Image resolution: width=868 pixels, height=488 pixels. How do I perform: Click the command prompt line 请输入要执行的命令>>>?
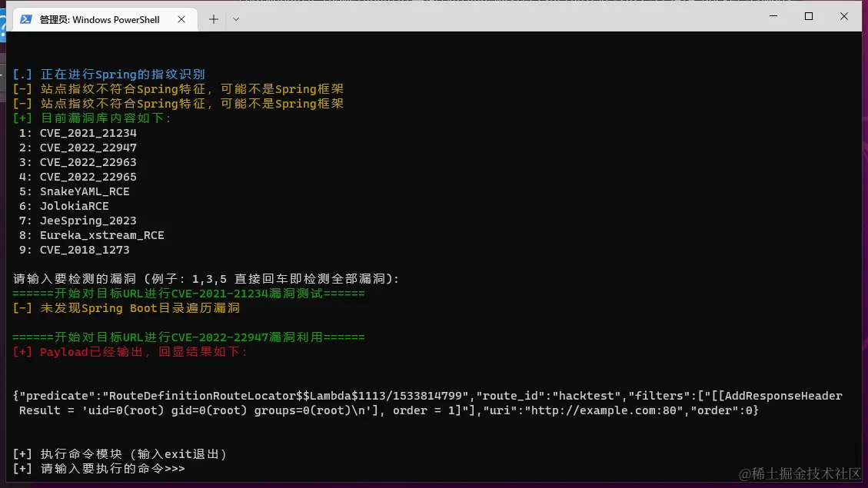[99, 469]
